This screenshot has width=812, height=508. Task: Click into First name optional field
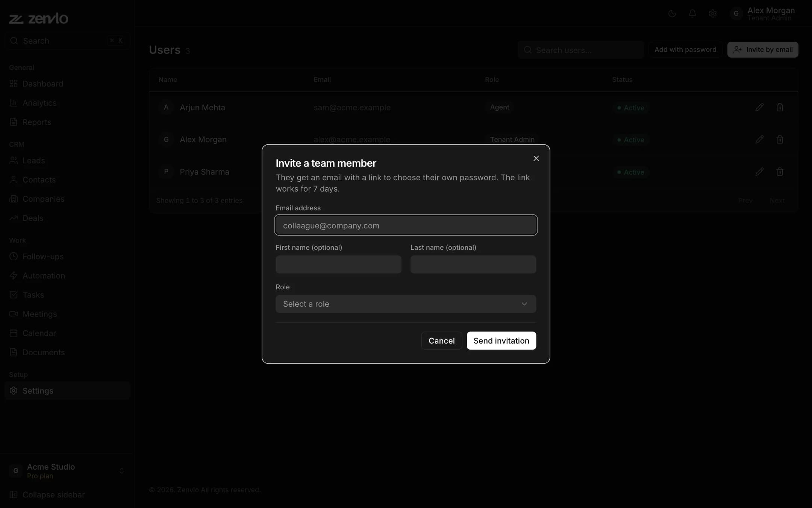point(338,265)
